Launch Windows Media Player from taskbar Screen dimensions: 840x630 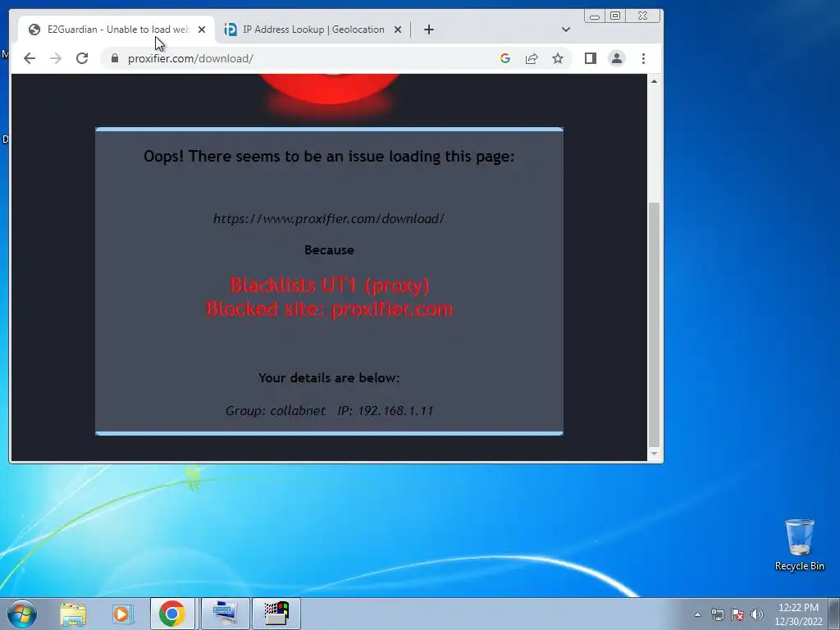pyautogui.click(x=122, y=614)
